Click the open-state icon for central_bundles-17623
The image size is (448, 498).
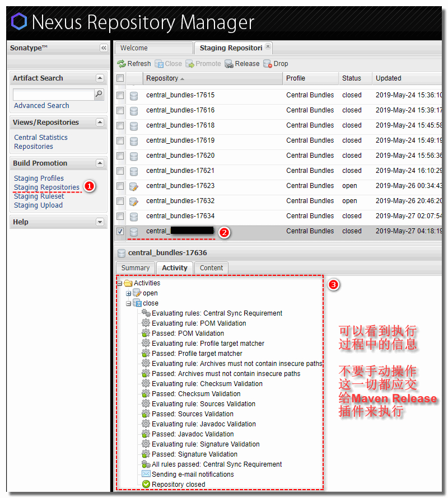134,186
